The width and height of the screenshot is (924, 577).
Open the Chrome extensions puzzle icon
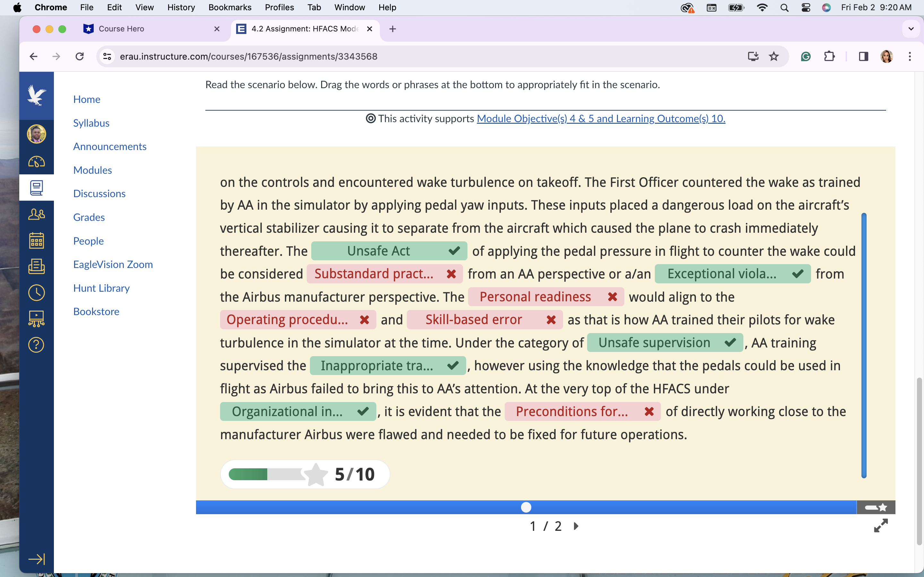829,56
